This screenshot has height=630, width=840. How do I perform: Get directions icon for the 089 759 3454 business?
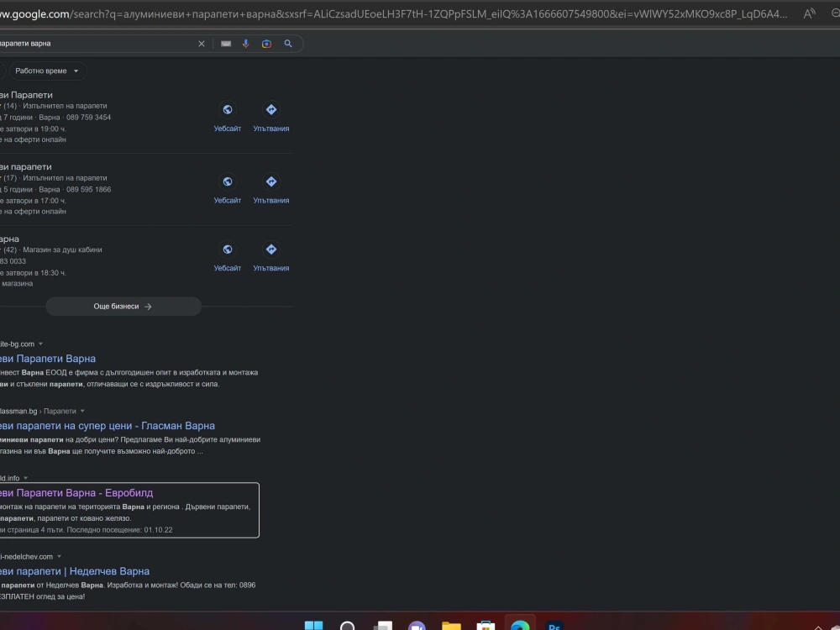coord(271,110)
